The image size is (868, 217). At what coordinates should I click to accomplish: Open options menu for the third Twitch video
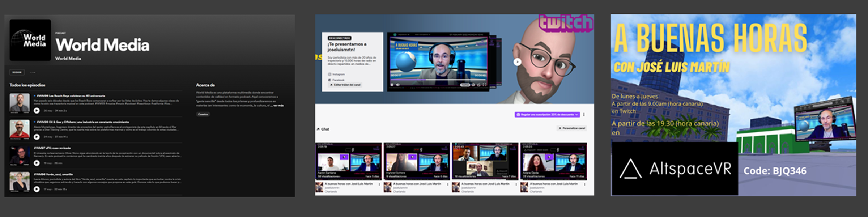(x=516, y=184)
